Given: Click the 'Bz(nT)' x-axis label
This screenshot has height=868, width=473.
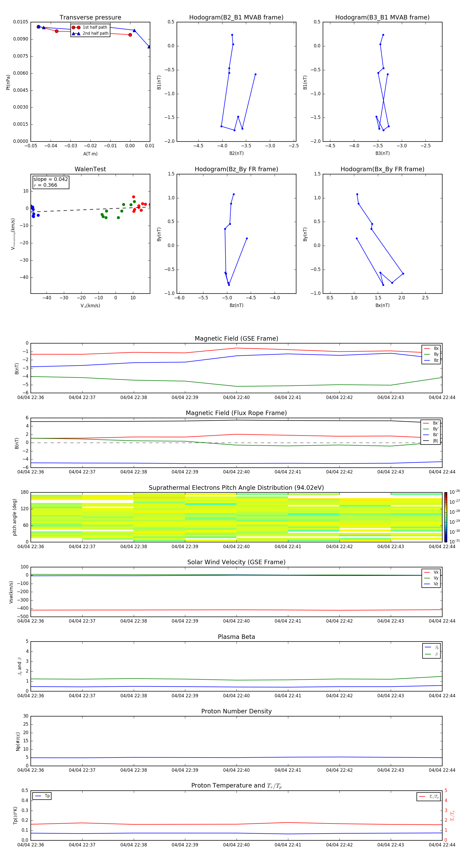Looking at the screenshot, I should click(236, 305).
